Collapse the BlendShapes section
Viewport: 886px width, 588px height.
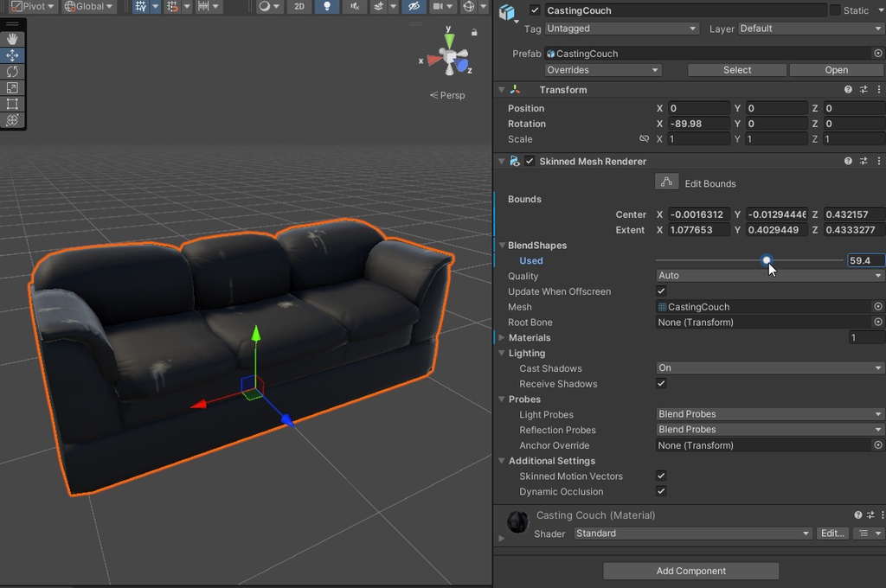click(x=502, y=246)
